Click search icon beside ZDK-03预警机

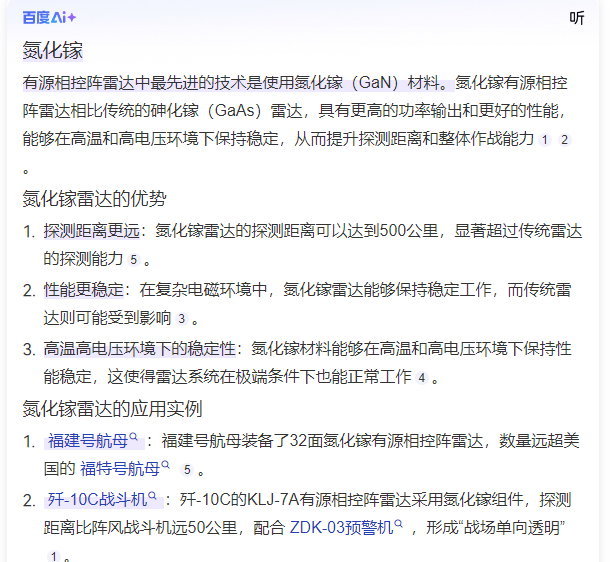398,524
